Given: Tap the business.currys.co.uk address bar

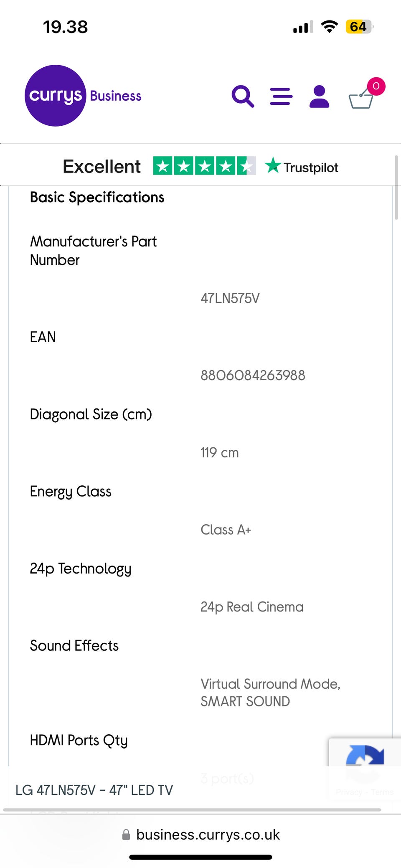Looking at the screenshot, I should coord(208,835).
